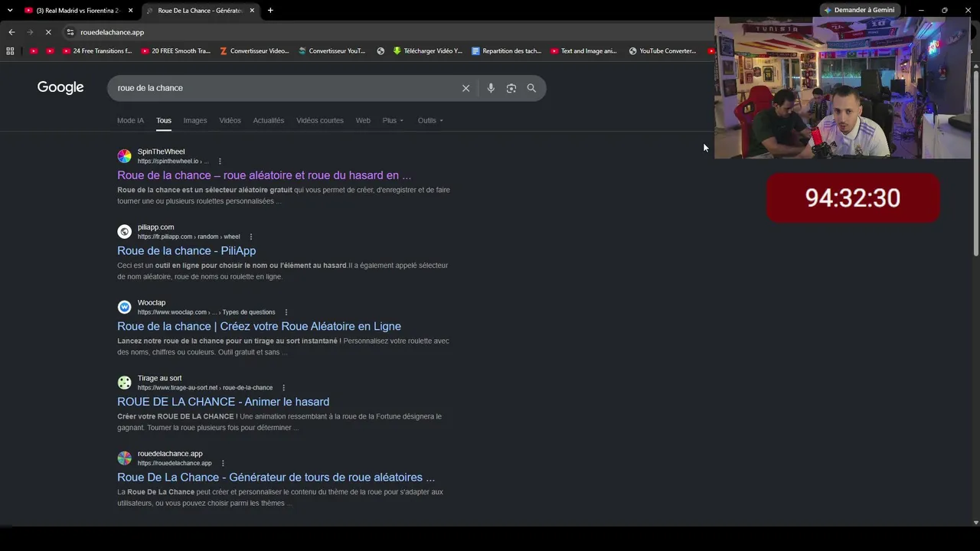The height and width of the screenshot is (551, 980).
Task: Open YouTube Converter bookmark
Action: pyautogui.click(x=662, y=51)
